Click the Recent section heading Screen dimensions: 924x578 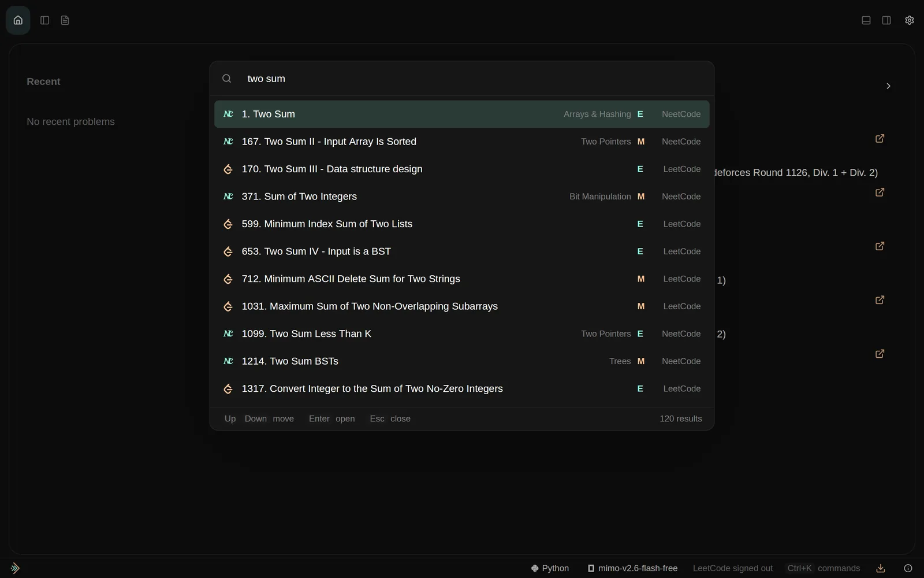pos(43,81)
